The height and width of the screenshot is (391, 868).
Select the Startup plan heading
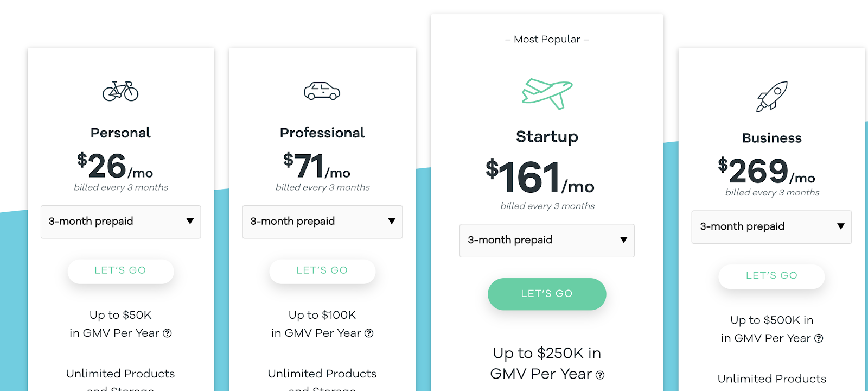[547, 136]
